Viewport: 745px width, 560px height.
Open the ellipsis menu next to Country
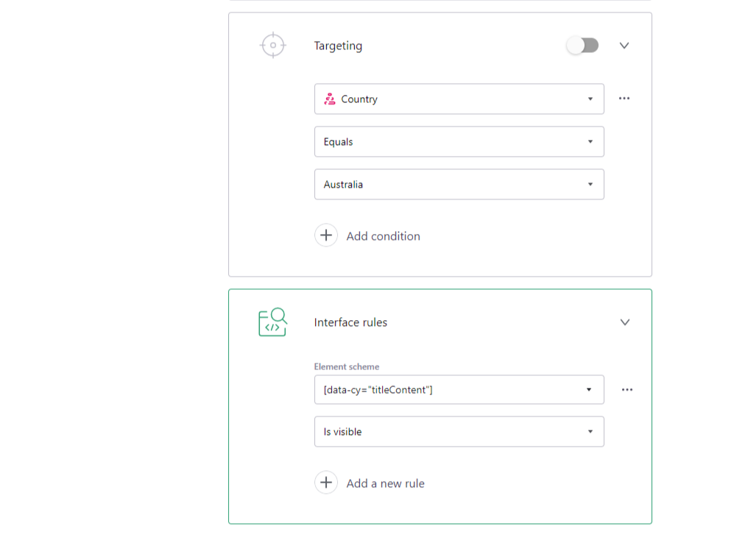(624, 98)
